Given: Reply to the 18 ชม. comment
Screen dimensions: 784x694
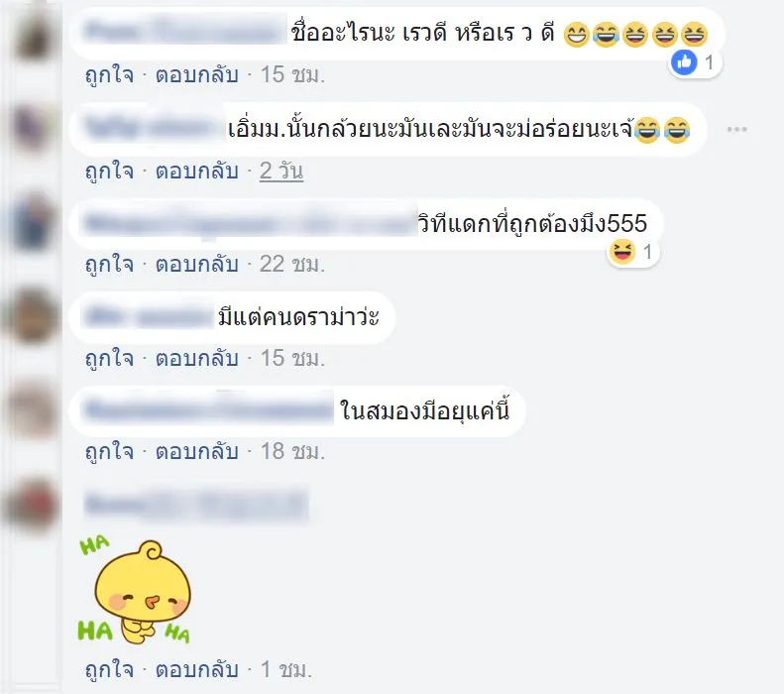Looking at the screenshot, I should click(x=196, y=451).
